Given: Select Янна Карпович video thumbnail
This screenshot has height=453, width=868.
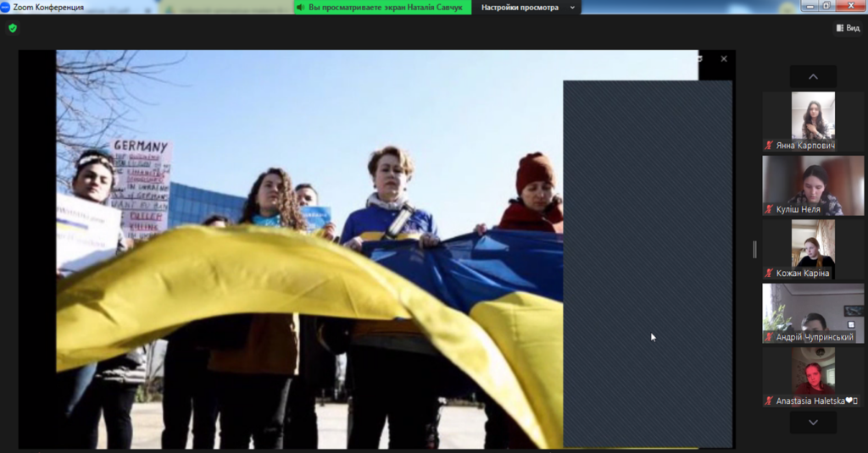Looking at the screenshot, I should [x=813, y=116].
